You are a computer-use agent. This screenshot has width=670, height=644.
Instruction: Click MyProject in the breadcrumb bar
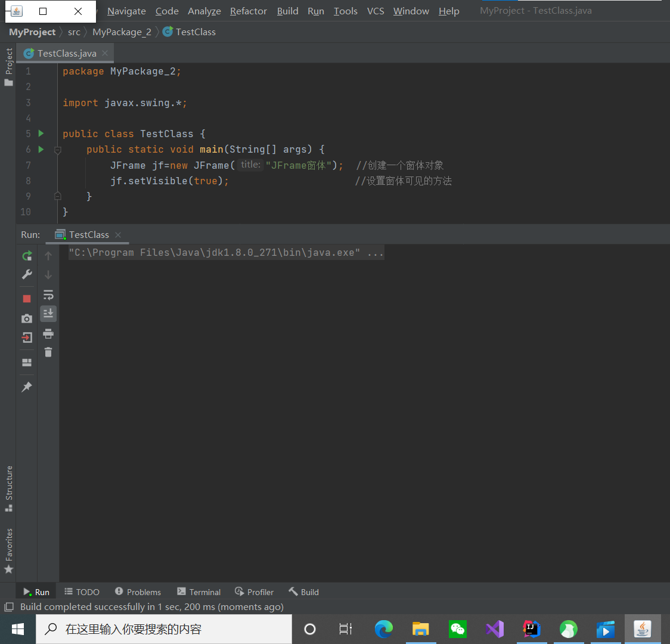[32, 32]
